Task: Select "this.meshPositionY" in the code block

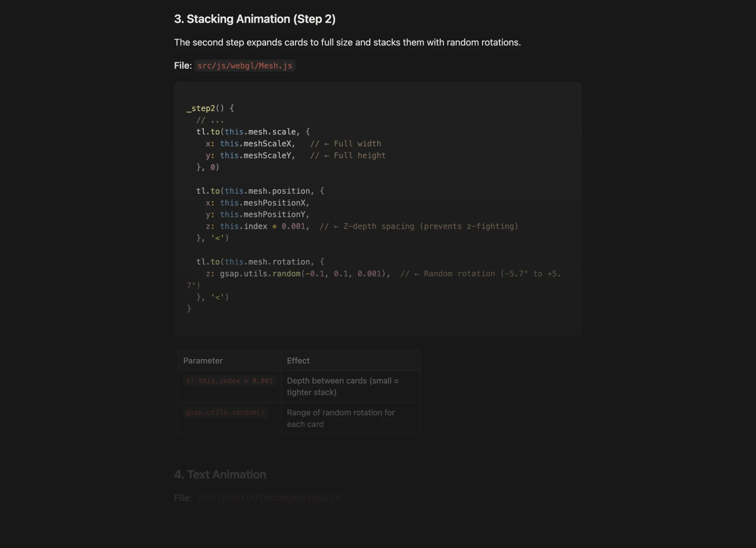Action: pos(262,214)
